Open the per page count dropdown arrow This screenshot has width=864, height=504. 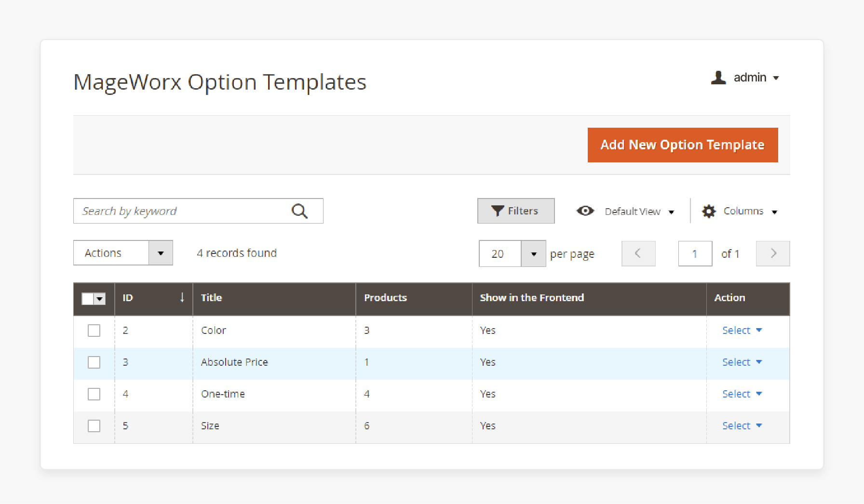pos(534,254)
